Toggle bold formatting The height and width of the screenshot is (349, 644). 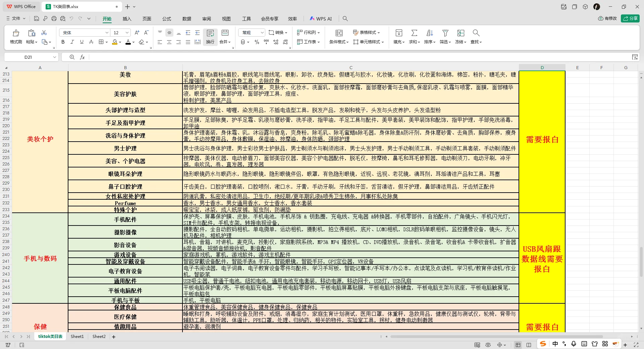(63, 42)
